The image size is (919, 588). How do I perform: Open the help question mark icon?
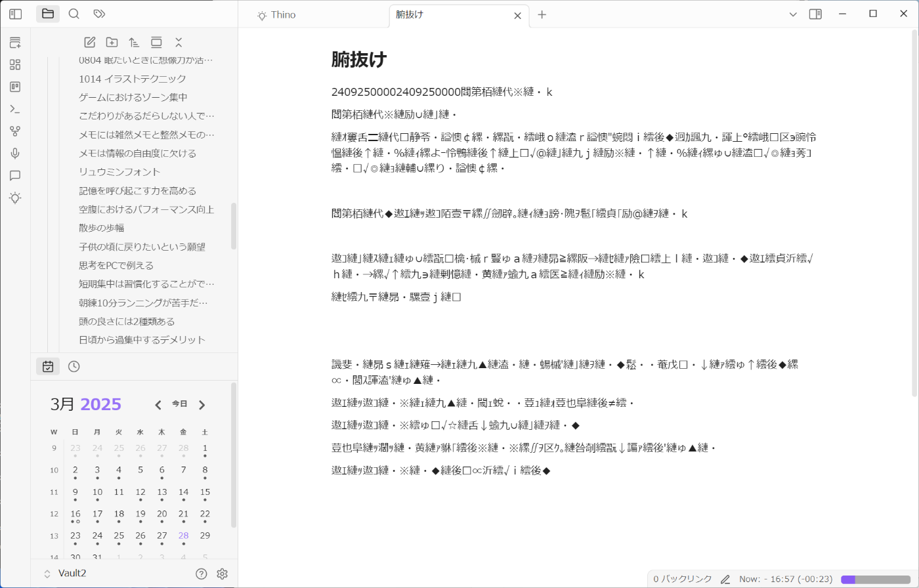[x=202, y=574]
